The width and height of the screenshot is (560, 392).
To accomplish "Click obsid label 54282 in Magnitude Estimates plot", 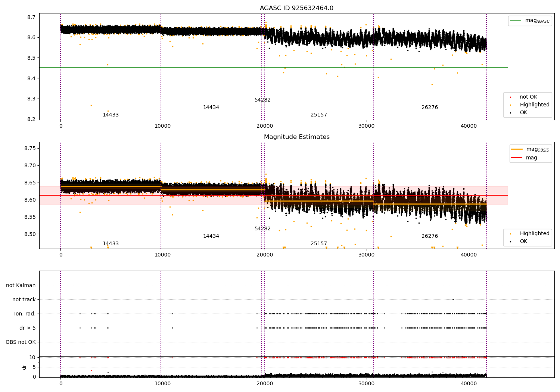I will coord(262,229).
